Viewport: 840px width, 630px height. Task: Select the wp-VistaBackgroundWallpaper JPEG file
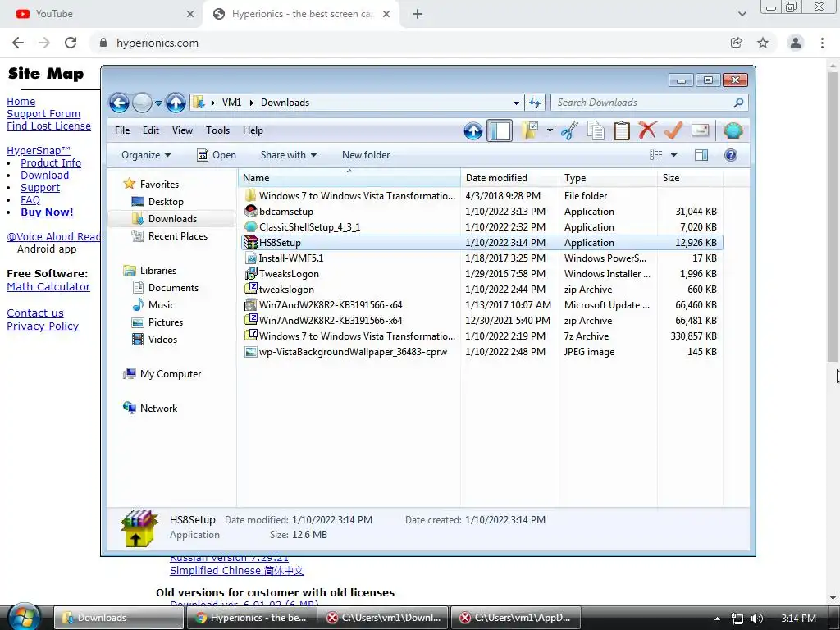point(482,352)
